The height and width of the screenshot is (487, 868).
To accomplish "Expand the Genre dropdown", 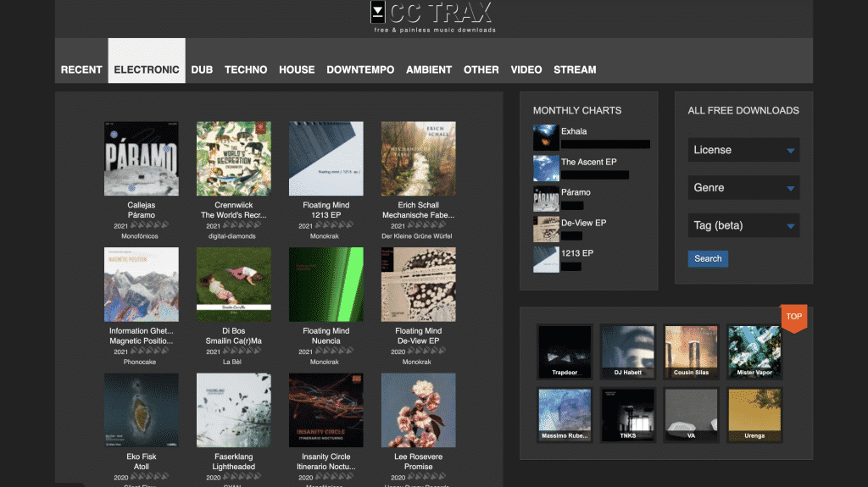I will point(743,188).
